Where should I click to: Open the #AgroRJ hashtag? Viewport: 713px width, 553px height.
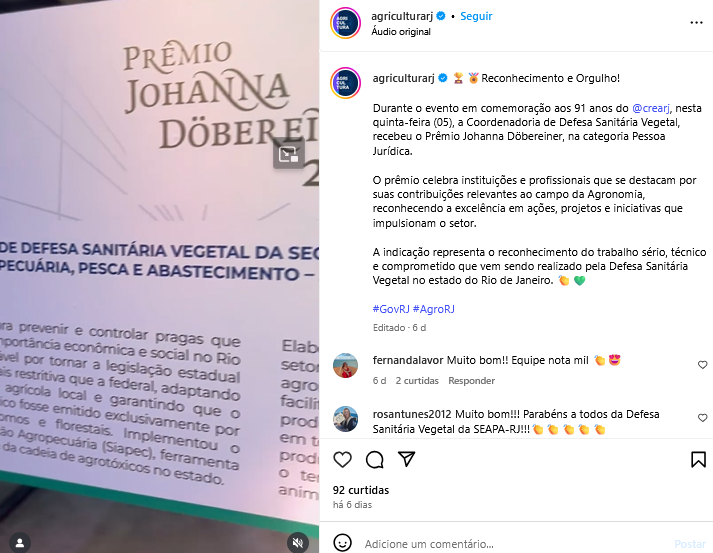pyautogui.click(x=434, y=309)
